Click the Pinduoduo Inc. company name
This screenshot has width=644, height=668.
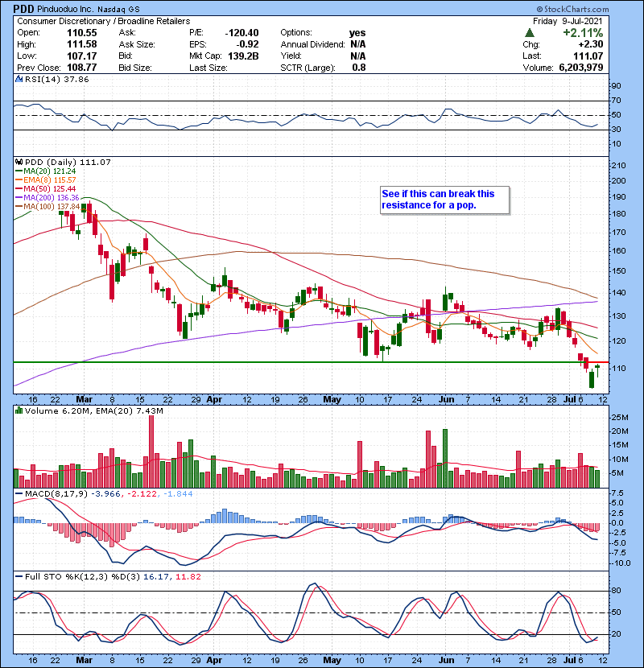(64, 9)
